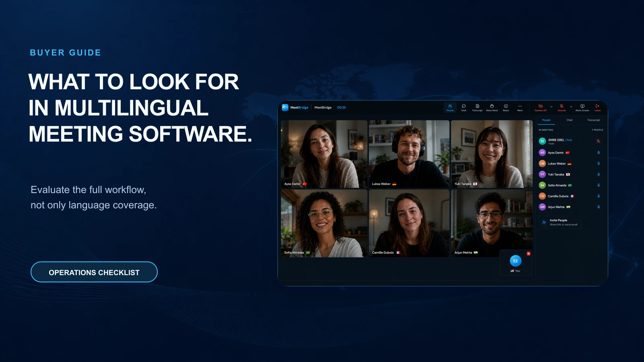Select Yuki Tanaka's video tile
This screenshot has width=644, height=362.
pos(491,154)
